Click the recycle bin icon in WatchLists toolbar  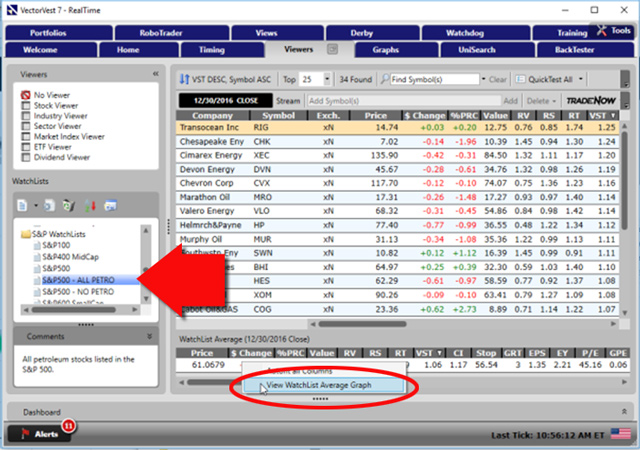point(68,205)
